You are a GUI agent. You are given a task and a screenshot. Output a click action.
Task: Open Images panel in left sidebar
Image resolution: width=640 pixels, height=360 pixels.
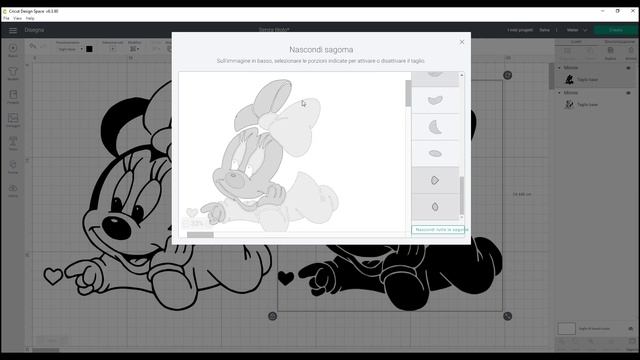(x=13, y=120)
